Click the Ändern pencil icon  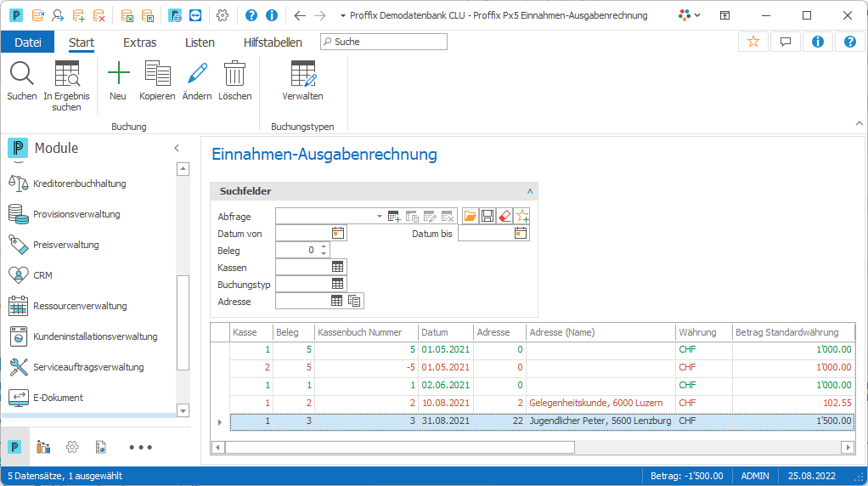(197, 74)
